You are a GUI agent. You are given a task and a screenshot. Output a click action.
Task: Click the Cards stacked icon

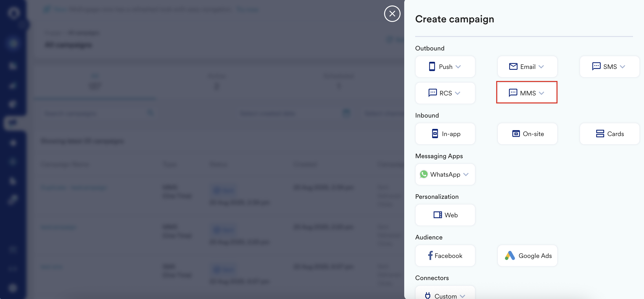click(600, 134)
